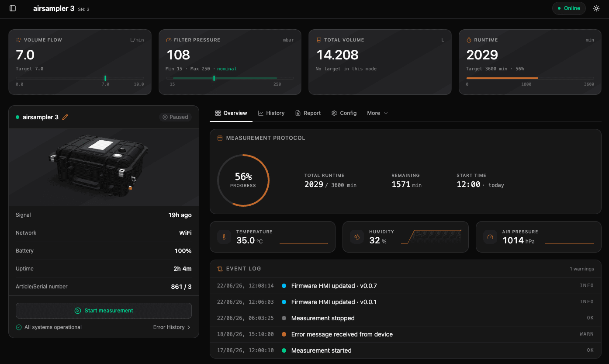Viewport: 609px width, 364px height.
Task: Expand the More dropdown menu
Action: (377, 113)
